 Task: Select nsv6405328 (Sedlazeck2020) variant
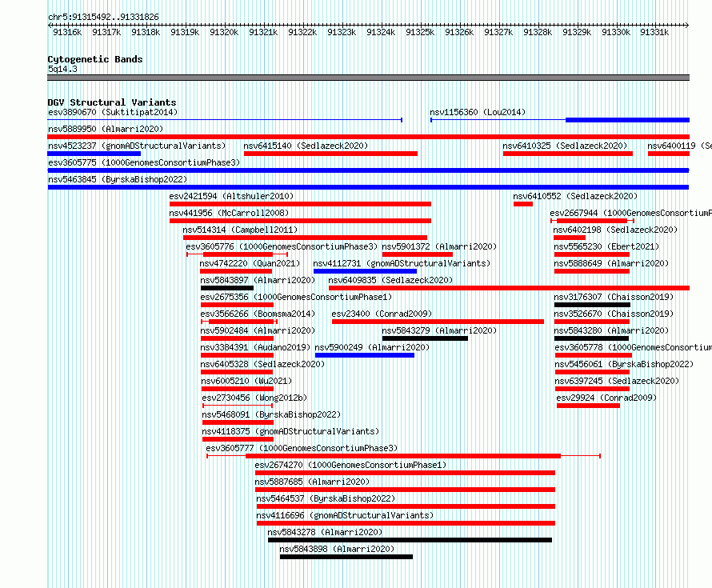[262, 364]
